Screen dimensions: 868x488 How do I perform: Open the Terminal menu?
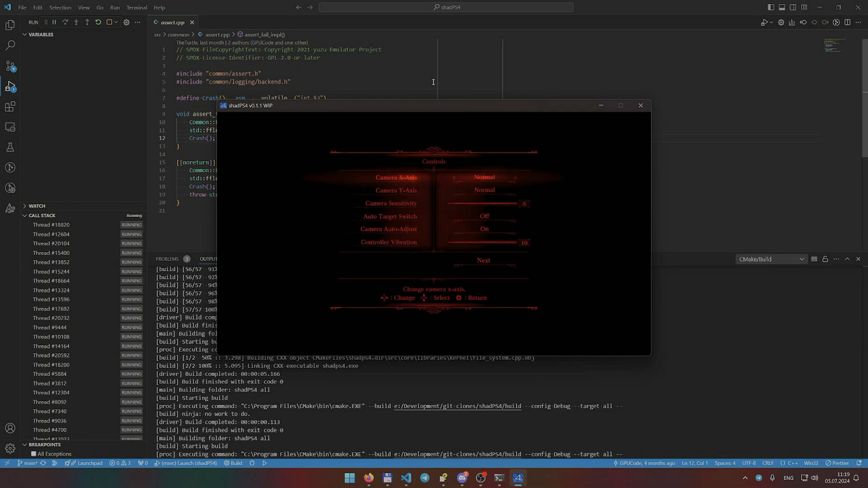point(137,8)
